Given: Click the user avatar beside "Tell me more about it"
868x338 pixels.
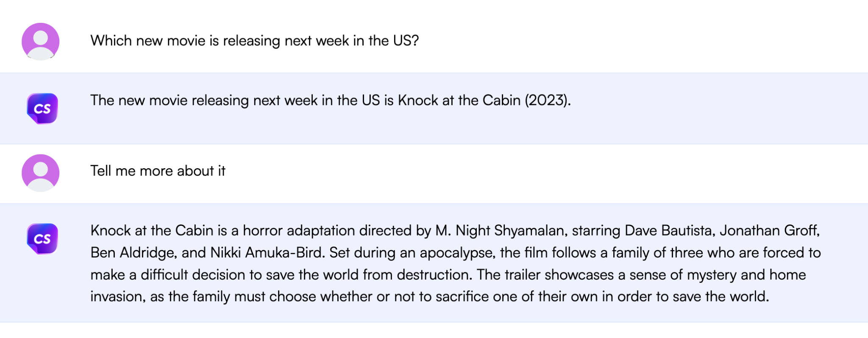Looking at the screenshot, I should (41, 173).
